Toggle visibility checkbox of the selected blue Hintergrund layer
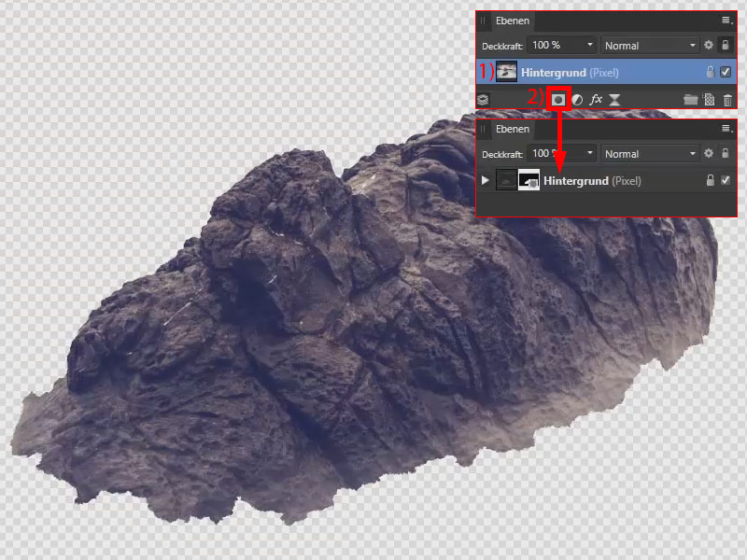This screenshot has height=560, width=747. pos(726,72)
